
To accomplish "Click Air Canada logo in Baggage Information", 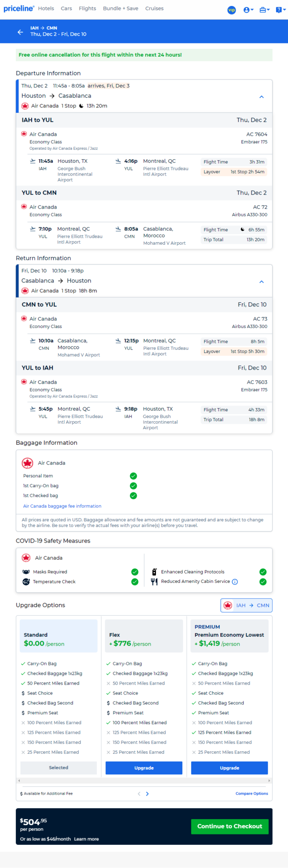I will tap(28, 463).
